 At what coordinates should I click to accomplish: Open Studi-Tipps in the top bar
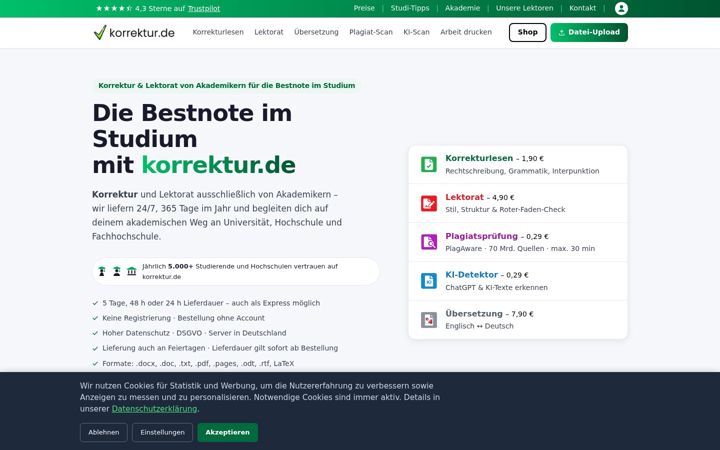tap(410, 8)
